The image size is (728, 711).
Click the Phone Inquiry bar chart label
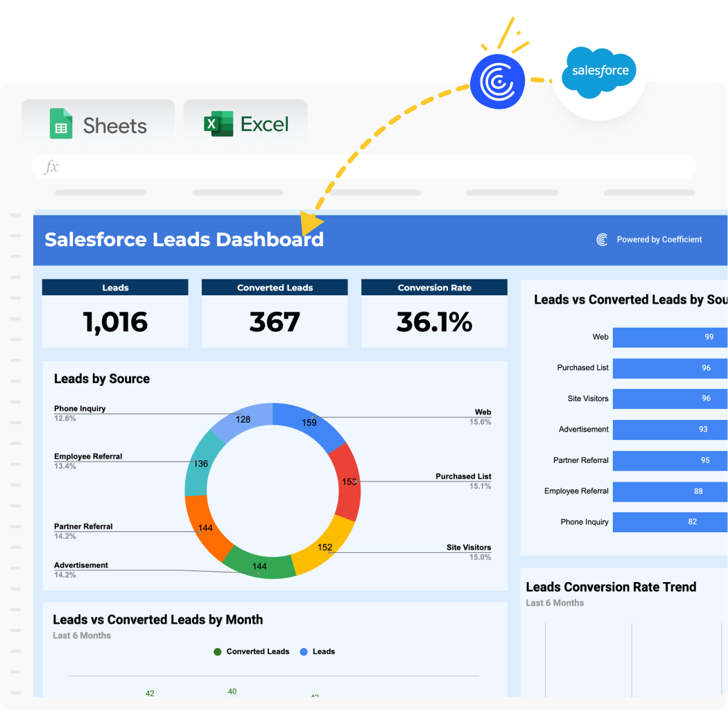[x=584, y=522]
